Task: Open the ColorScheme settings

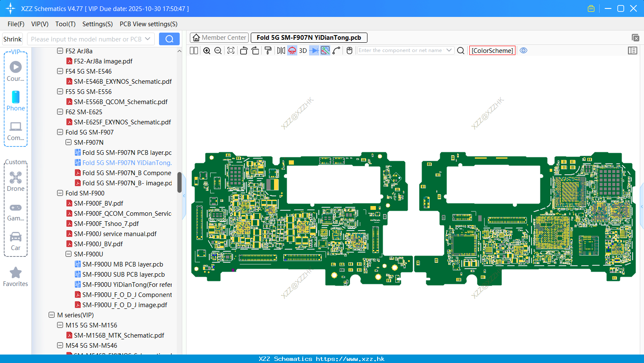Action: (492, 50)
